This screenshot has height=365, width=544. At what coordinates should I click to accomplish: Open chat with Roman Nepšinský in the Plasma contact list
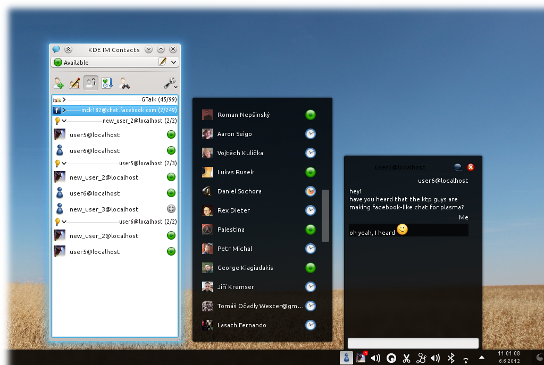259,115
